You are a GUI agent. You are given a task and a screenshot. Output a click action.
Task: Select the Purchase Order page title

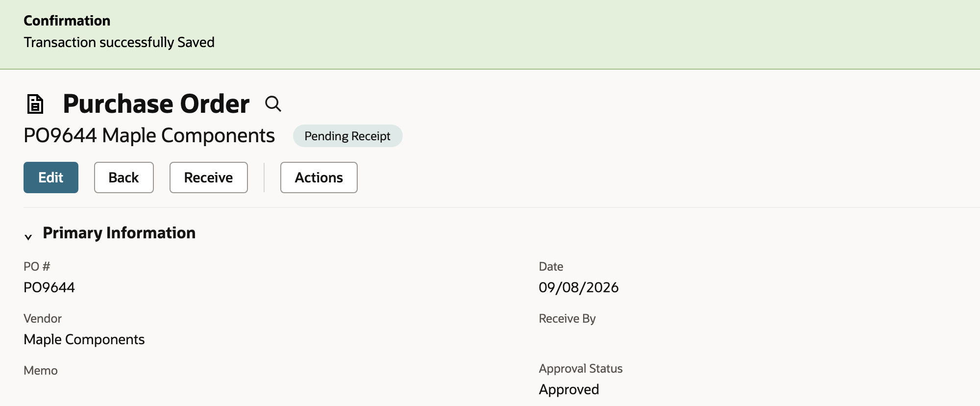[x=156, y=104]
